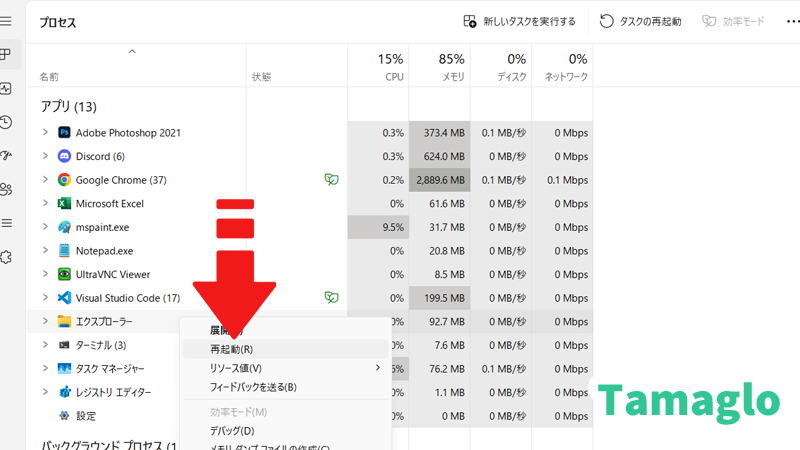This screenshot has width=800, height=450.
Task: Open the Users sidebar icon
Action: point(6,189)
